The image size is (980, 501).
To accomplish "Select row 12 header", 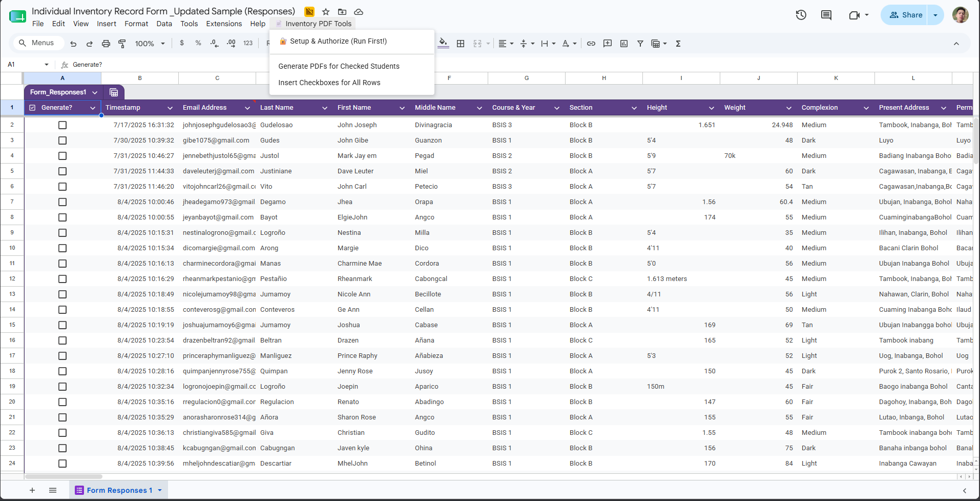I will point(12,279).
